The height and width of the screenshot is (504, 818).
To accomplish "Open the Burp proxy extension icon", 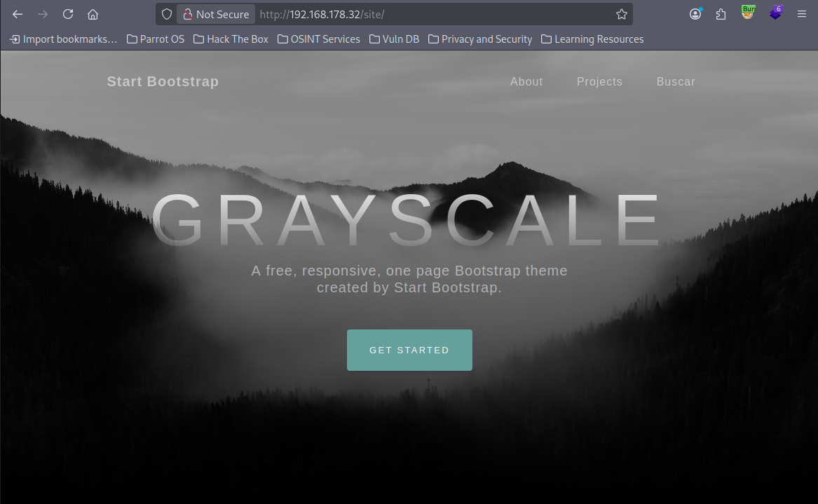I will [x=748, y=13].
